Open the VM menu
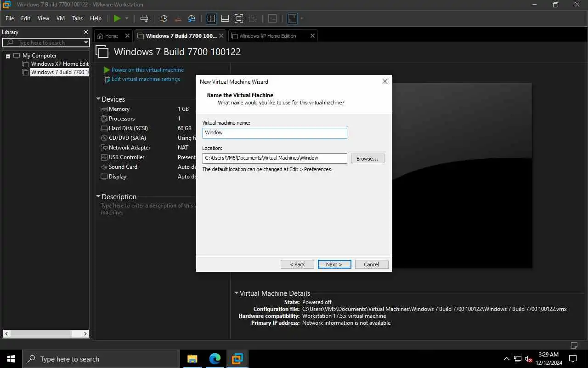Viewport: 588px width, 368px height. coord(61,18)
